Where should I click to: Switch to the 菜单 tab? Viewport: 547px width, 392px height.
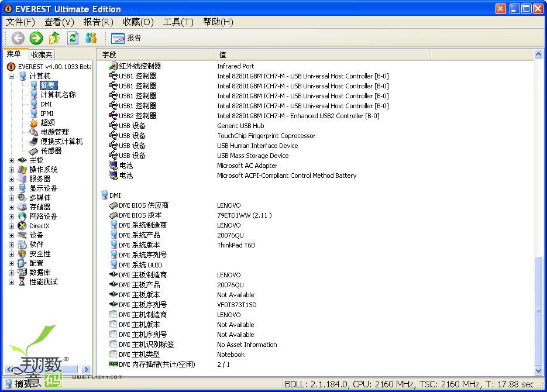point(14,54)
